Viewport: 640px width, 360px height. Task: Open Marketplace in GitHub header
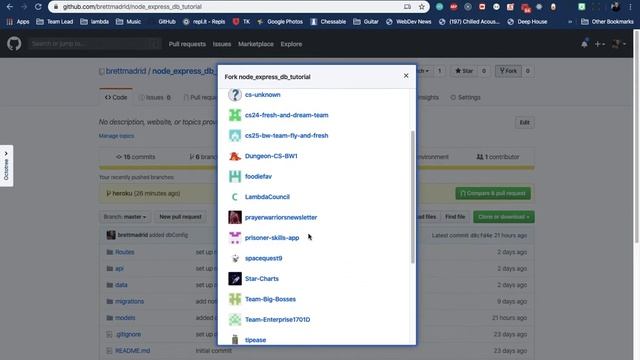[x=256, y=44]
